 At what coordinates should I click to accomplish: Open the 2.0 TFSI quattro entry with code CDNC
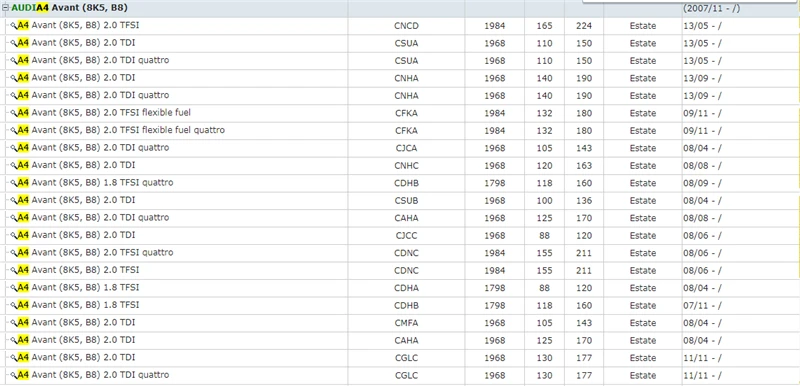pos(95,252)
